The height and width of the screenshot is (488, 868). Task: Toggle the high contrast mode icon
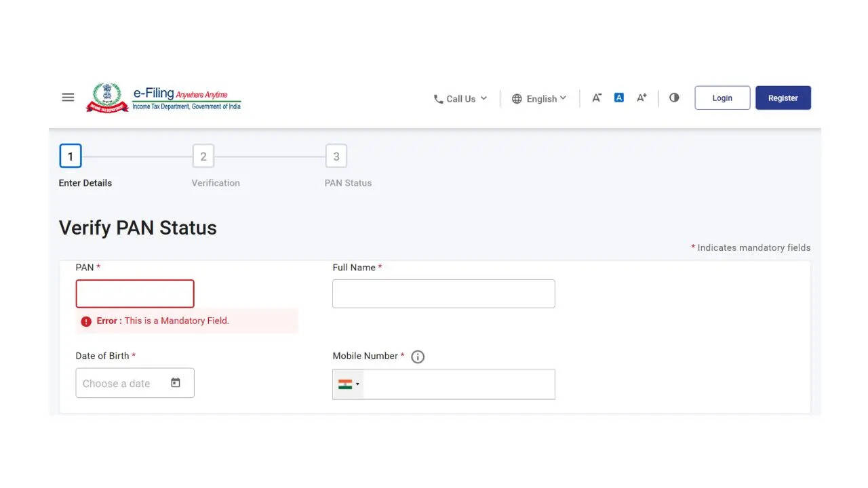tap(674, 98)
